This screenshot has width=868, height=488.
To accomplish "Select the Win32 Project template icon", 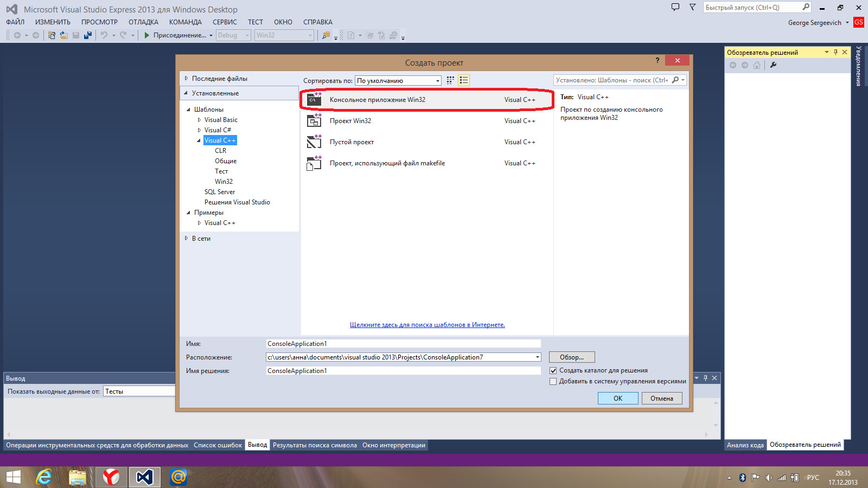I will point(314,120).
